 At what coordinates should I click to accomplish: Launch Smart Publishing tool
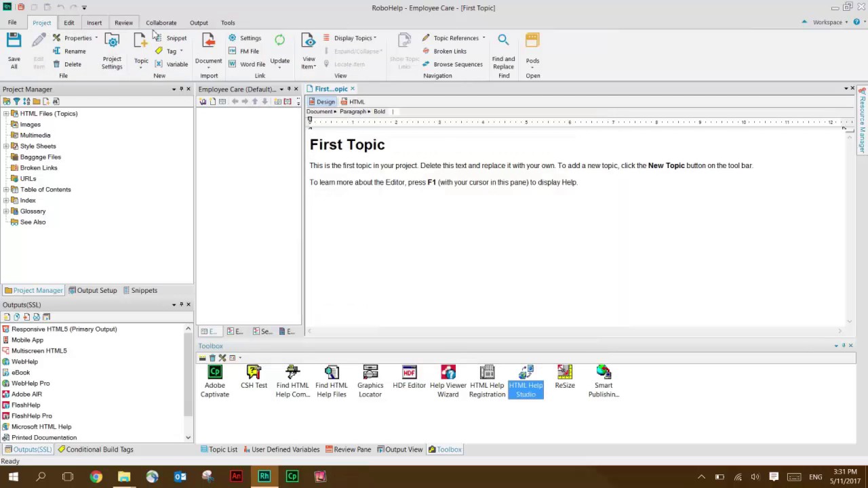tap(604, 381)
